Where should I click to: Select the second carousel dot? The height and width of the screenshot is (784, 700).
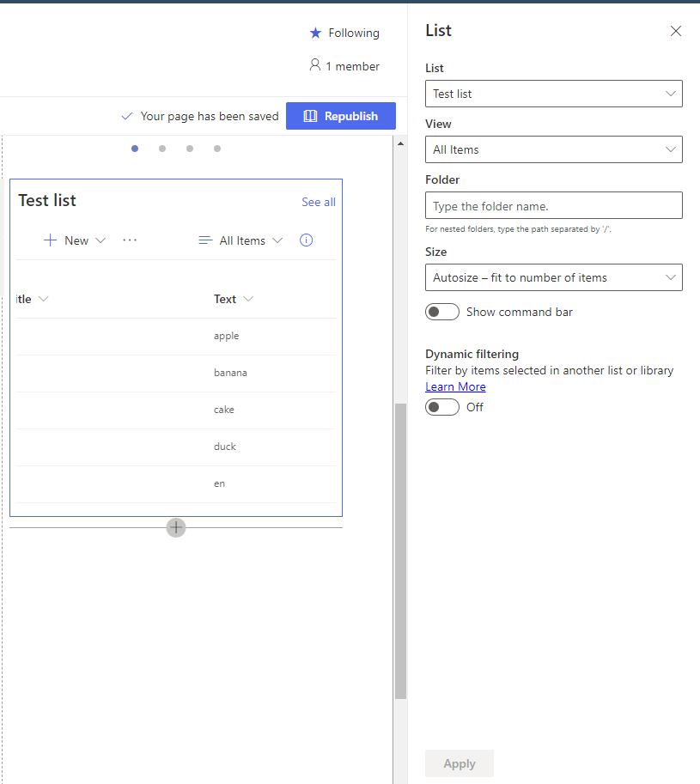click(162, 149)
